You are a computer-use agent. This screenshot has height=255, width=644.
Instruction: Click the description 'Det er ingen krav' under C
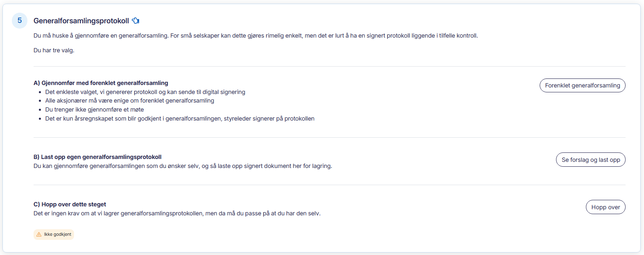click(x=177, y=213)
